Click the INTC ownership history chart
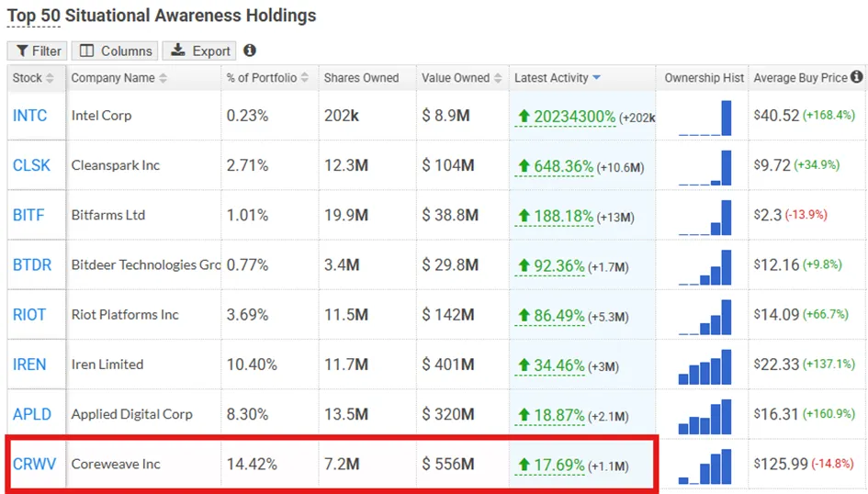The width and height of the screenshot is (868, 494). point(705,118)
